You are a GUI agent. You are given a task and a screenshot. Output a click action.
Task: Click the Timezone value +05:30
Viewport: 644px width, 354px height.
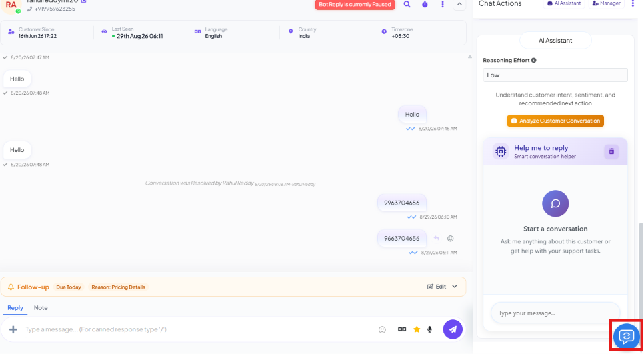[x=400, y=36]
